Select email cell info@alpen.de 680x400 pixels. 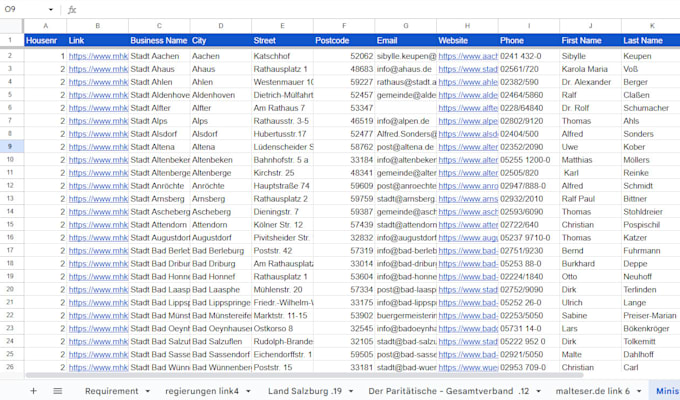pyautogui.click(x=406, y=121)
